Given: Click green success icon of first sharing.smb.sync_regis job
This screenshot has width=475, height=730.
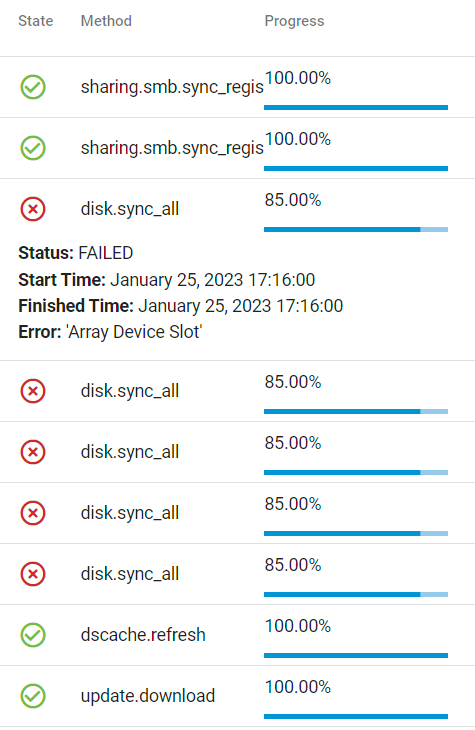Looking at the screenshot, I should tap(33, 87).
